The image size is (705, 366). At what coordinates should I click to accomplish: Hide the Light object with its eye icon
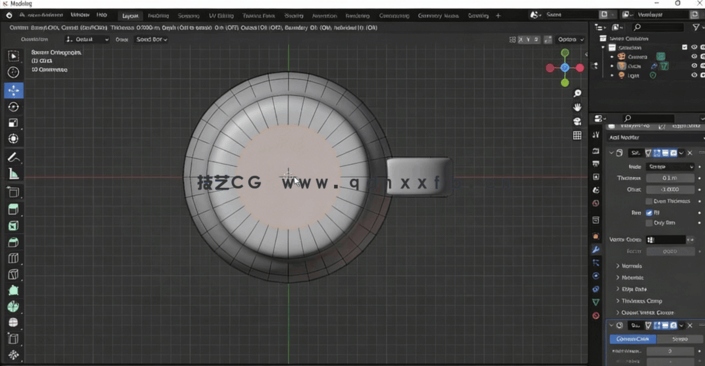(694, 76)
